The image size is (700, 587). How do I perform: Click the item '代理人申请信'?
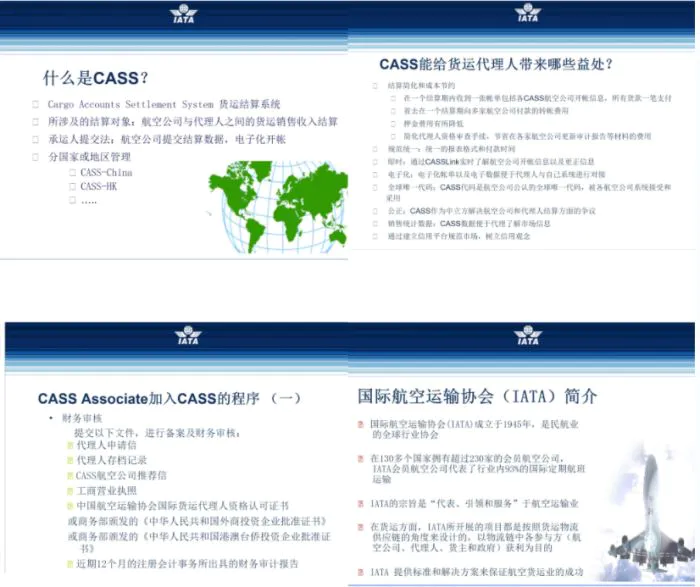click(x=106, y=445)
